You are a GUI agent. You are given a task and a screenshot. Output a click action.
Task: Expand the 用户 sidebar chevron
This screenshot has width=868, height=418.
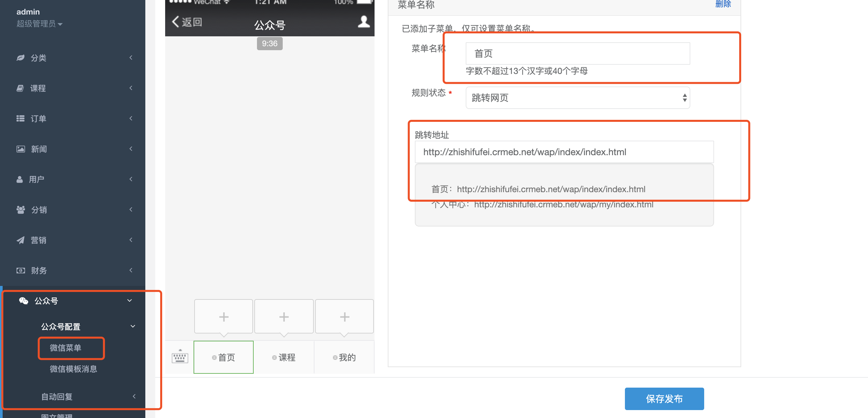(131, 179)
